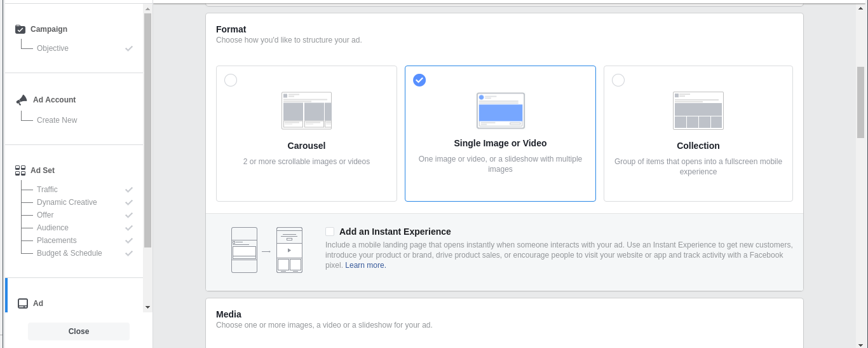This screenshot has height=348, width=868.
Task: Click the Carousel title text
Action: tap(306, 146)
